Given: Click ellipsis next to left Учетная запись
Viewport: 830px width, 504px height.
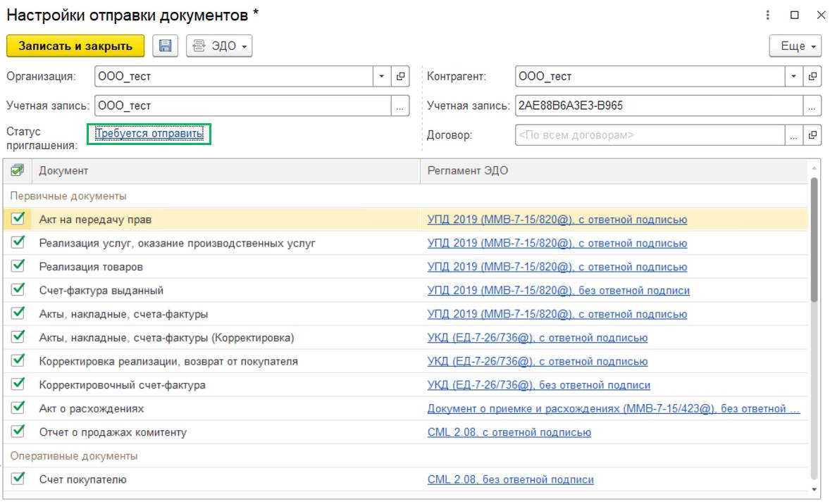Looking at the screenshot, I should 399,106.
